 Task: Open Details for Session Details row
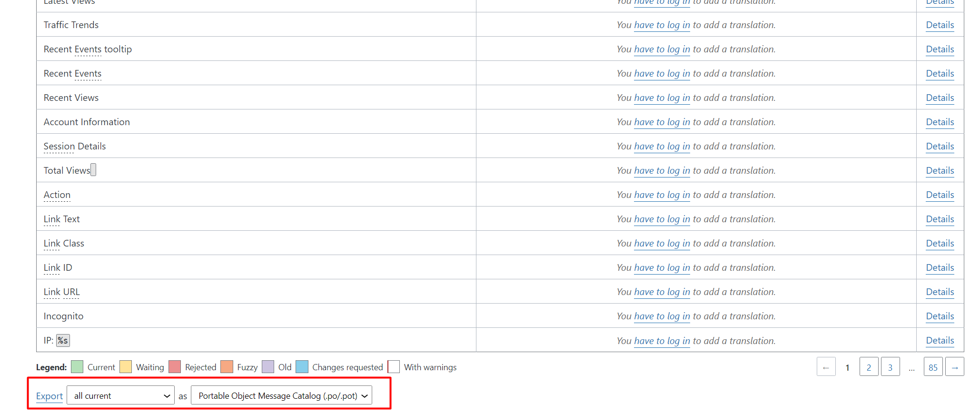click(940, 146)
